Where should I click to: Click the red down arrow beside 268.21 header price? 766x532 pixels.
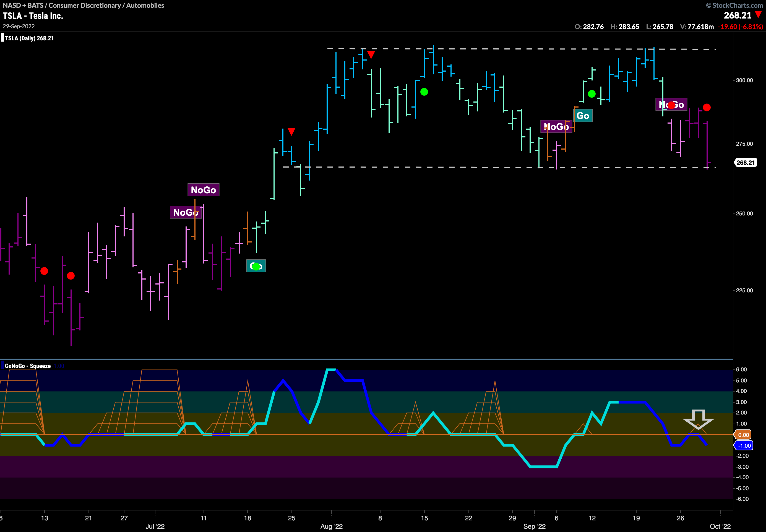coord(758,15)
